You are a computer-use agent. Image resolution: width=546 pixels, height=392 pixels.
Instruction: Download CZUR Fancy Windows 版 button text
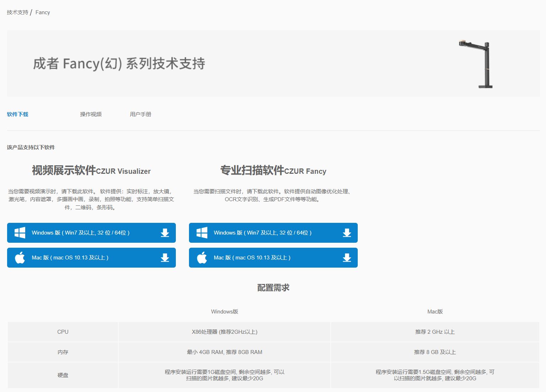pyautogui.click(x=263, y=233)
